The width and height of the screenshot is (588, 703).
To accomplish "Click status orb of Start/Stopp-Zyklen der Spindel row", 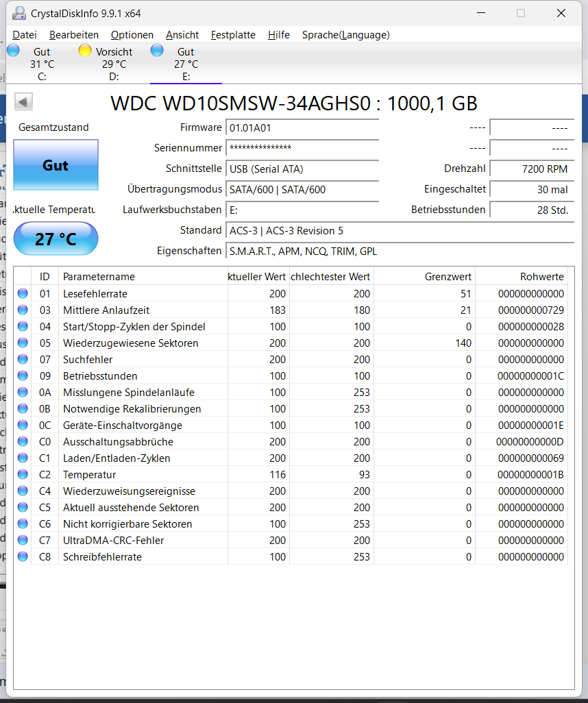I will pos(23,326).
